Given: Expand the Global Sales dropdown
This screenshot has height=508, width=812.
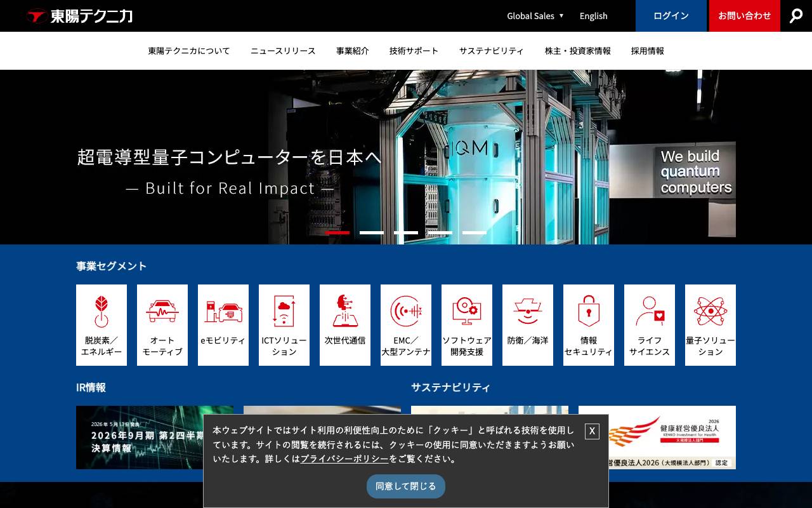Looking at the screenshot, I should (535, 16).
